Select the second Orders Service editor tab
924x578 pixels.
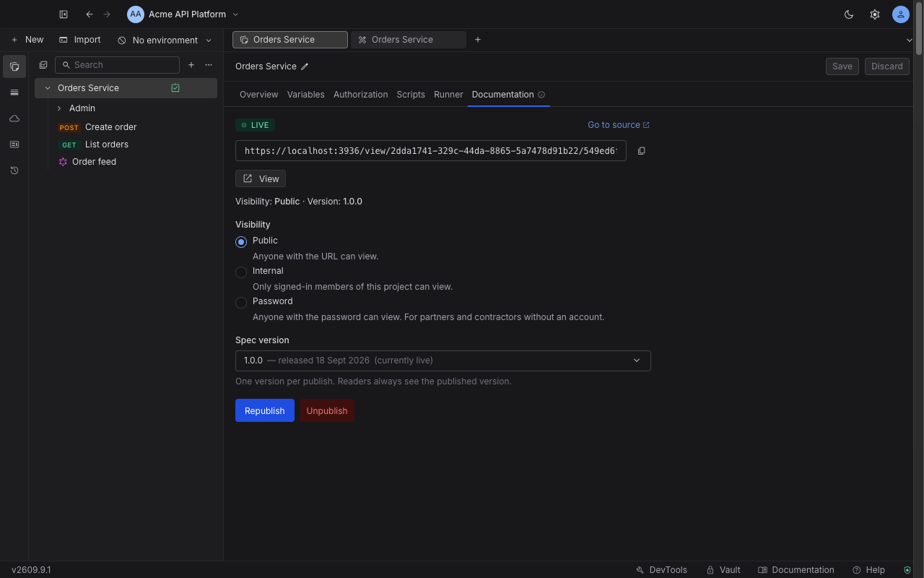click(x=409, y=40)
